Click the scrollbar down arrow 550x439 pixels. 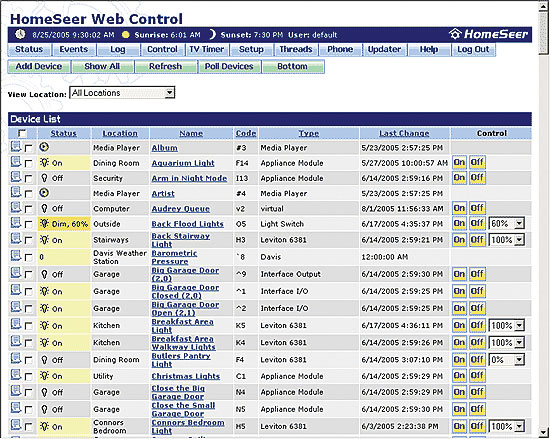tap(544, 432)
